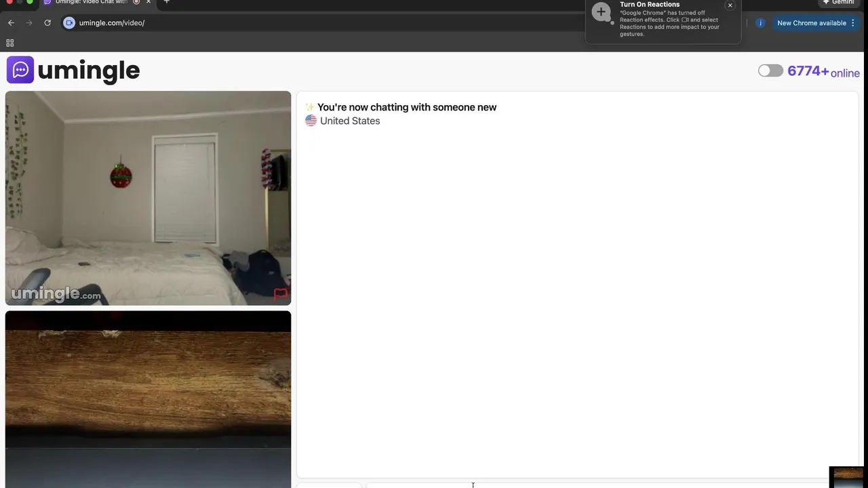Reload the page with refresh icon
The image size is (868, 488).
[x=47, y=22]
